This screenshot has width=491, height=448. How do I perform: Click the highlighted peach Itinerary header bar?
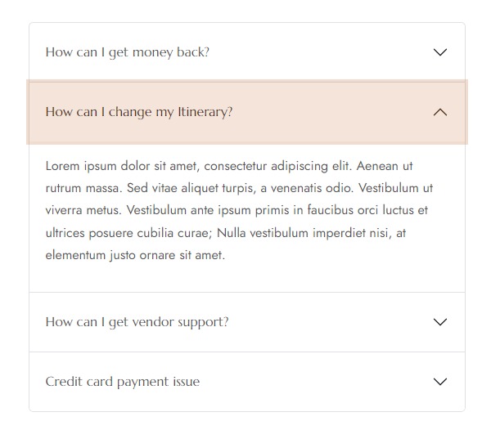pos(247,112)
